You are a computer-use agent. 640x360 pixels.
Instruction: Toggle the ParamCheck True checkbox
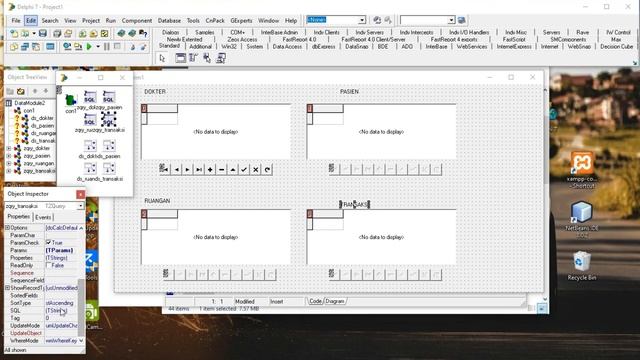point(49,242)
